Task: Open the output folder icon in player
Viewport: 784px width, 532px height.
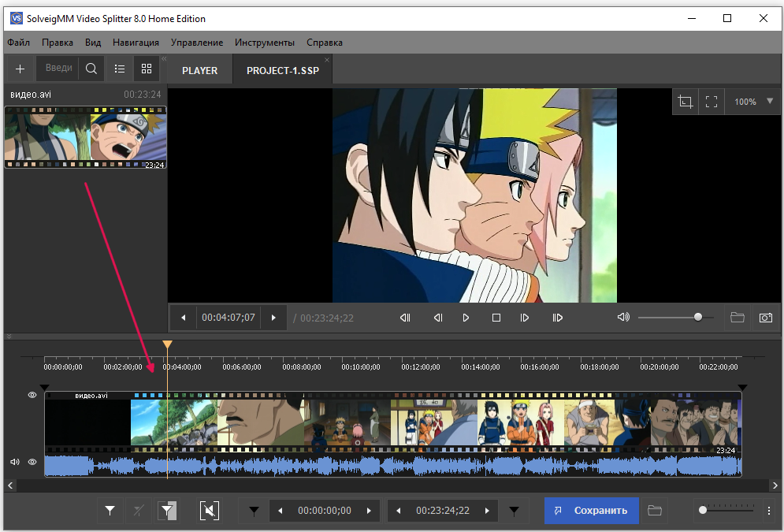Action: coord(737,318)
